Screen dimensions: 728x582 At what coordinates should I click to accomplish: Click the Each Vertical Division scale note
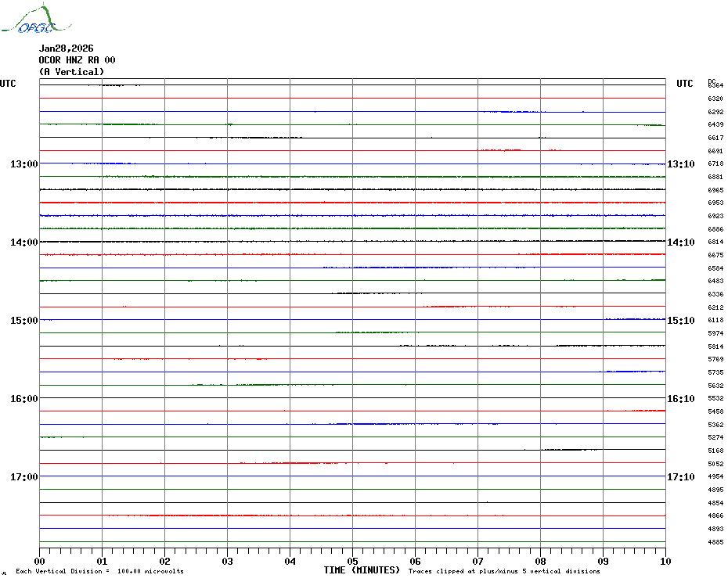pyautogui.click(x=100, y=571)
